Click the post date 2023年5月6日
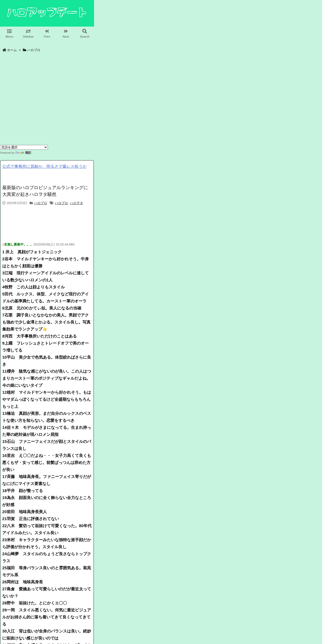The height and width of the screenshot is (644, 322). [x=17, y=203]
